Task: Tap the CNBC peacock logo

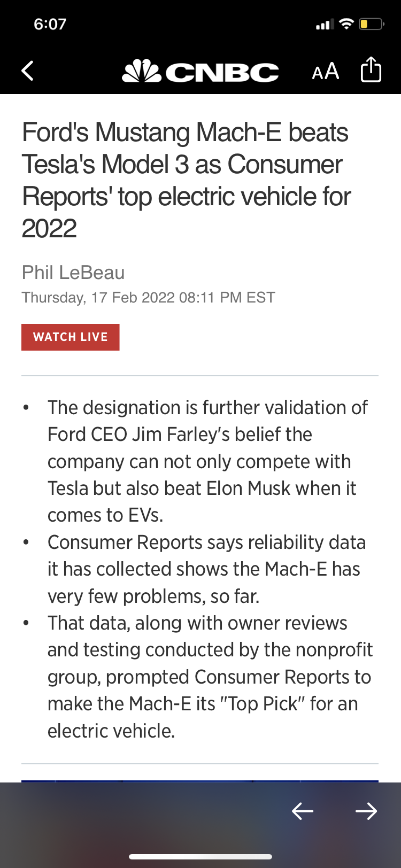Action: point(142,71)
